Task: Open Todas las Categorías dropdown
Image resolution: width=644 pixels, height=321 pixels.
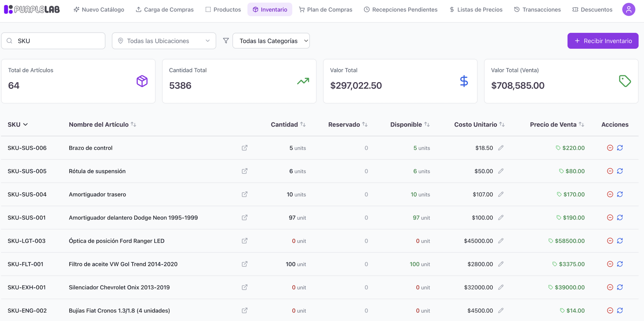Action: [x=271, y=41]
